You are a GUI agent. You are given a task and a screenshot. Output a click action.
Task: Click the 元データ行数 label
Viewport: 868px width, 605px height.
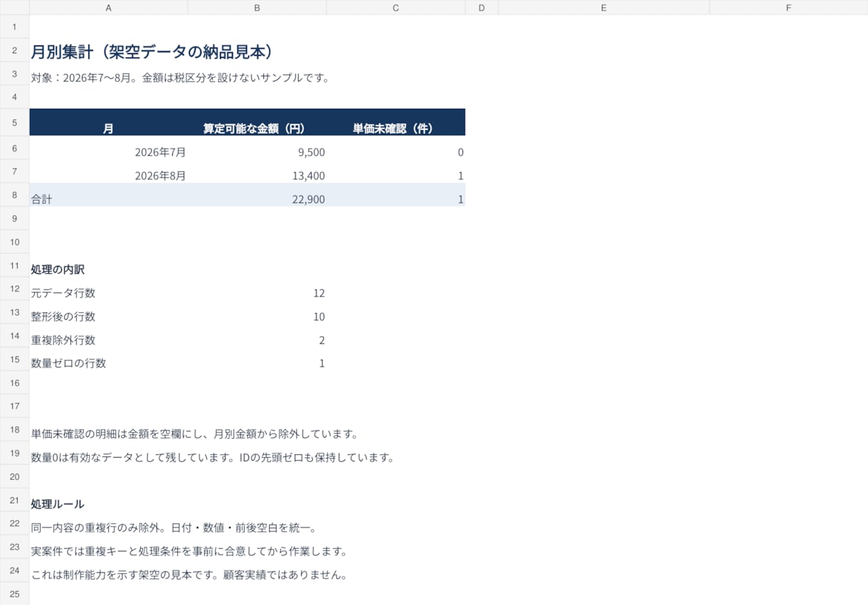[63, 293]
